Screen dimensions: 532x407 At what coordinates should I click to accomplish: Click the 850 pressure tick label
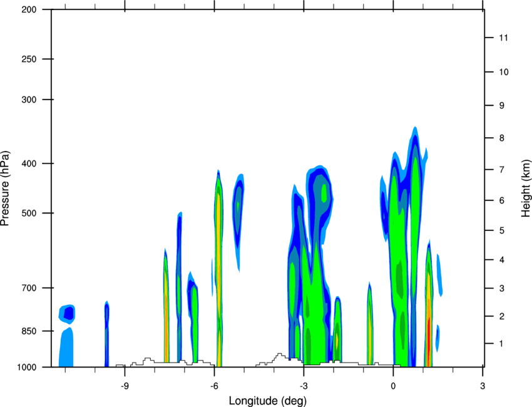[29, 331]
